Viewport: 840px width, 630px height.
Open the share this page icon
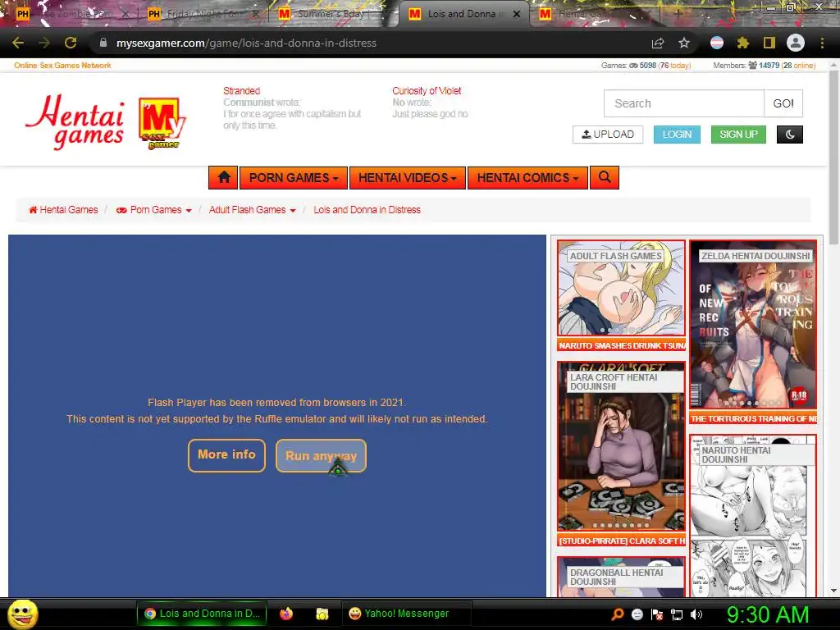(658, 43)
